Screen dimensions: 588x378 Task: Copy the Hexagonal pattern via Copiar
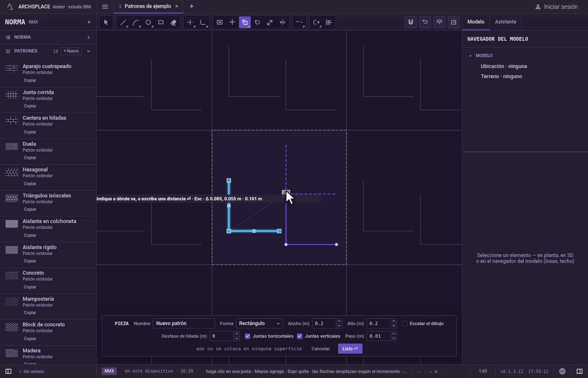pyautogui.click(x=30, y=184)
